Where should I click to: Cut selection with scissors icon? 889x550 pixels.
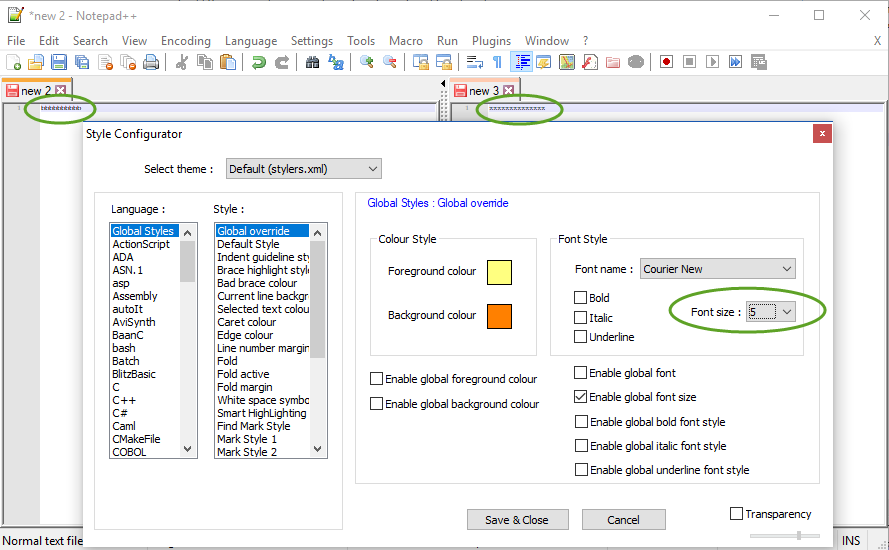point(181,62)
